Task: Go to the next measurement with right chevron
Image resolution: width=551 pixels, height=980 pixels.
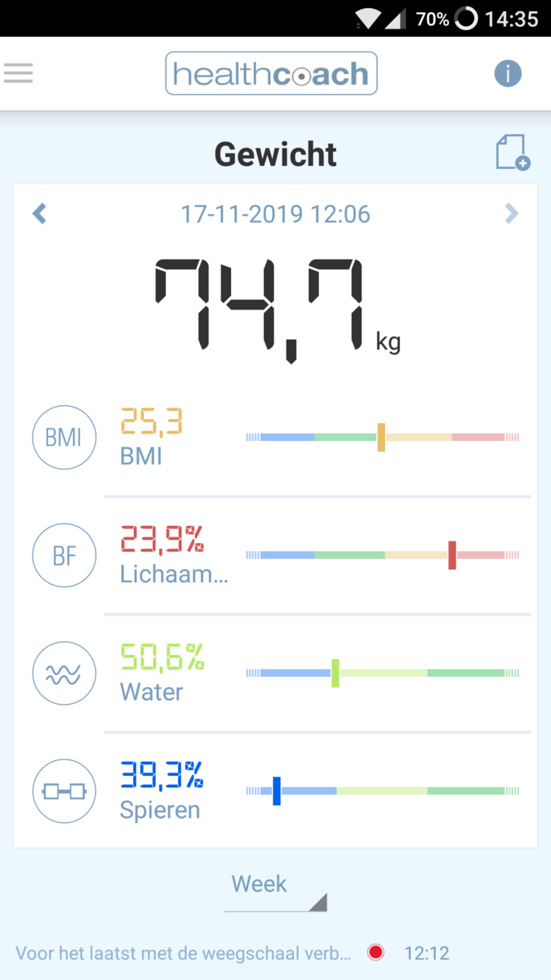Action: click(512, 213)
